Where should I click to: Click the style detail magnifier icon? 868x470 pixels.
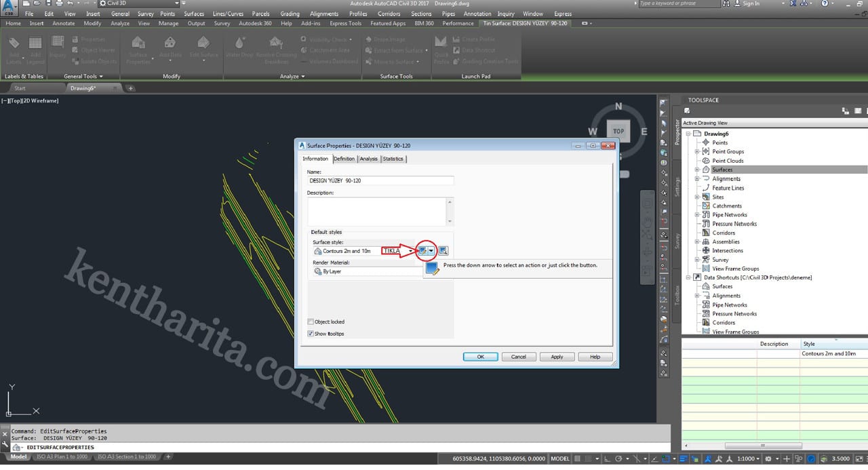point(443,251)
